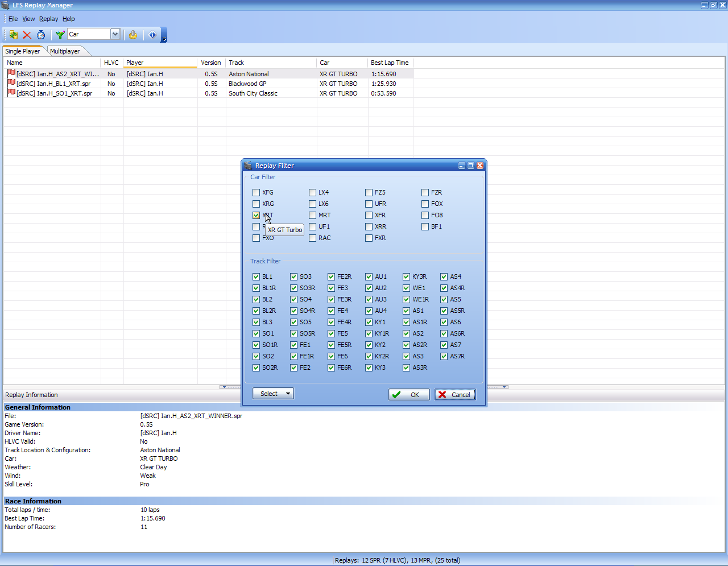This screenshot has height=566, width=728.
Task: Uncheck the FE2R track checkbox
Action: (331, 276)
